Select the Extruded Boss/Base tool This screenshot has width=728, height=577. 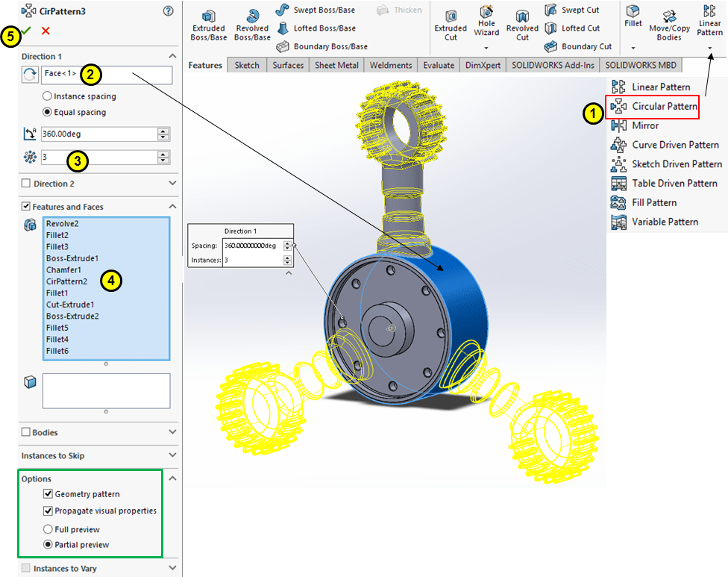pyautogui.click(x=209, y=24)
